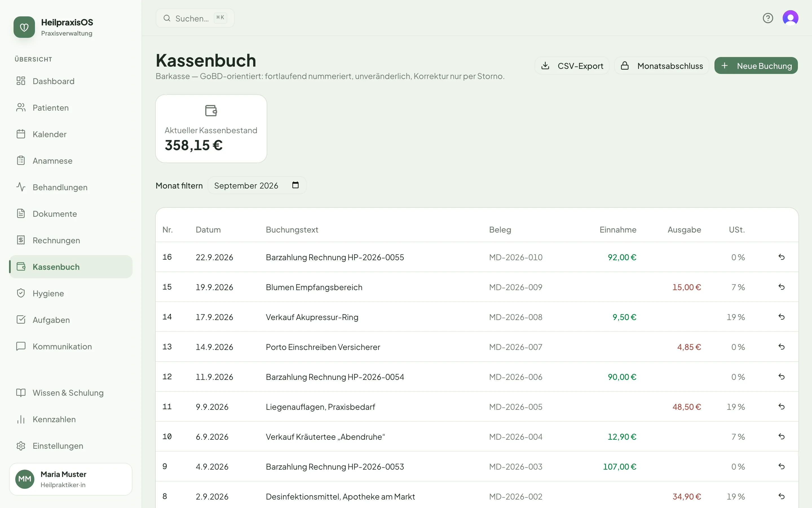
Task: Open Dashboard in sidebar
Action: (x=71, y=81)
